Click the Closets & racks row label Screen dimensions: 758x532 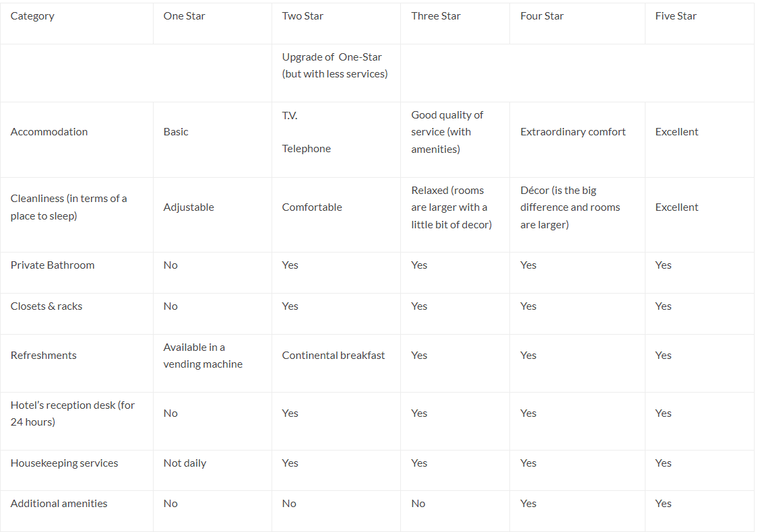point(46,306)
